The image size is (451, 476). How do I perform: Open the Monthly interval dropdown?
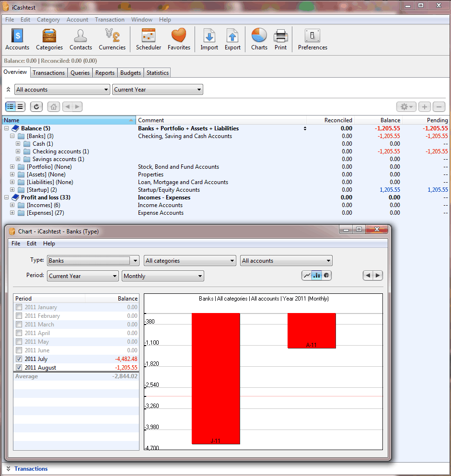tap(163, 276)
